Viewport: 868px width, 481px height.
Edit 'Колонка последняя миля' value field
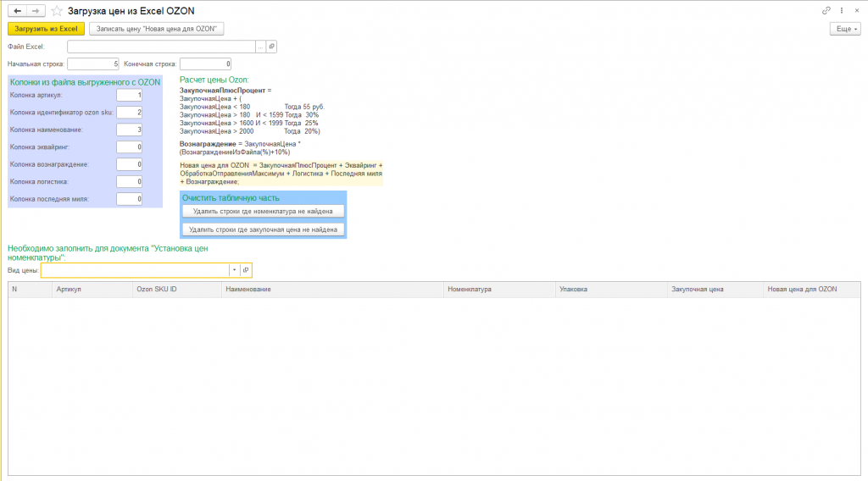tap(129, 199)
